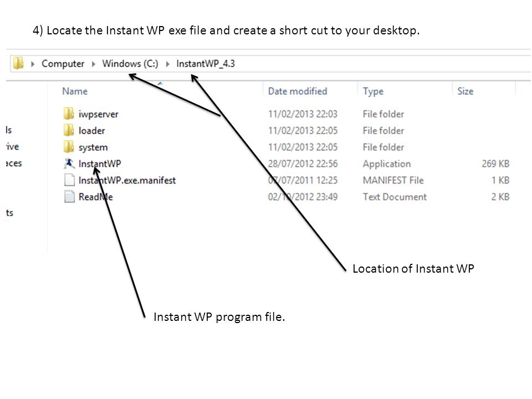Click date 11/02/2013 22:03 of iwpserver
The height and width of the screenshot is (399, 532).
click(x=303, y=114)
